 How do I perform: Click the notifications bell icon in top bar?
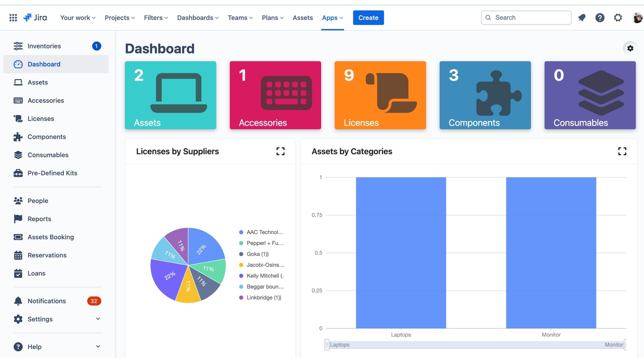tap(582, 18)
